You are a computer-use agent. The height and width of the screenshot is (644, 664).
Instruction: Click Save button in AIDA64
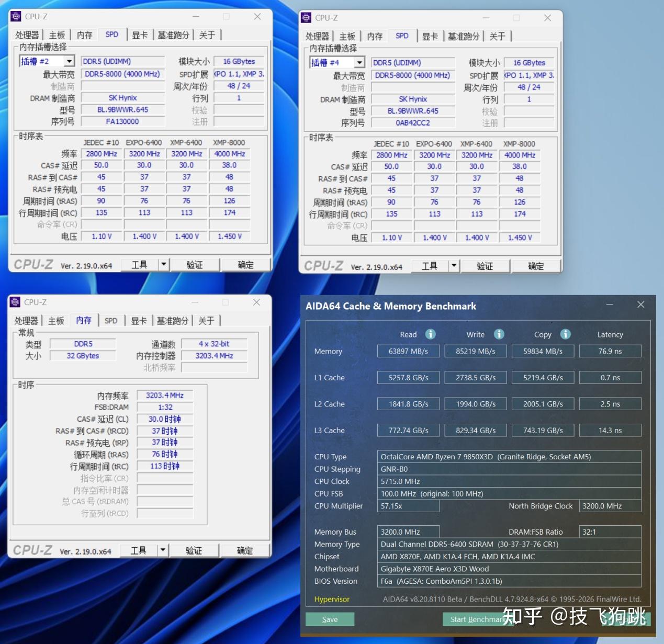tap(330, 619)
